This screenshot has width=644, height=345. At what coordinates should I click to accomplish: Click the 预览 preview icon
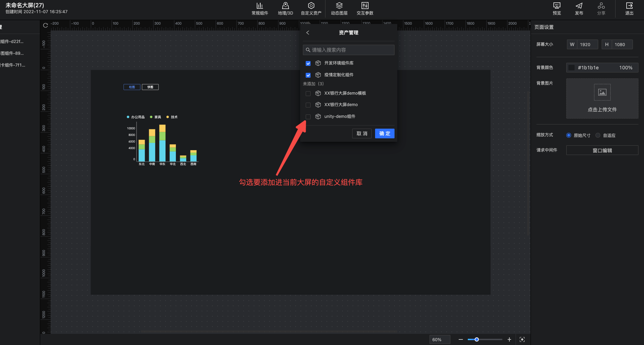pos(557,6)
